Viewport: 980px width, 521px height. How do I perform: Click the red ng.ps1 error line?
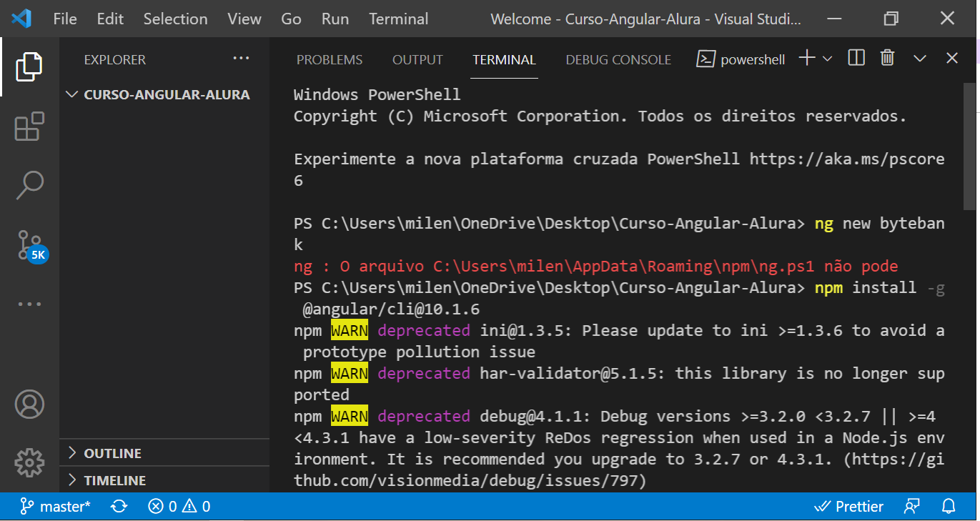(x=595, y=267)
